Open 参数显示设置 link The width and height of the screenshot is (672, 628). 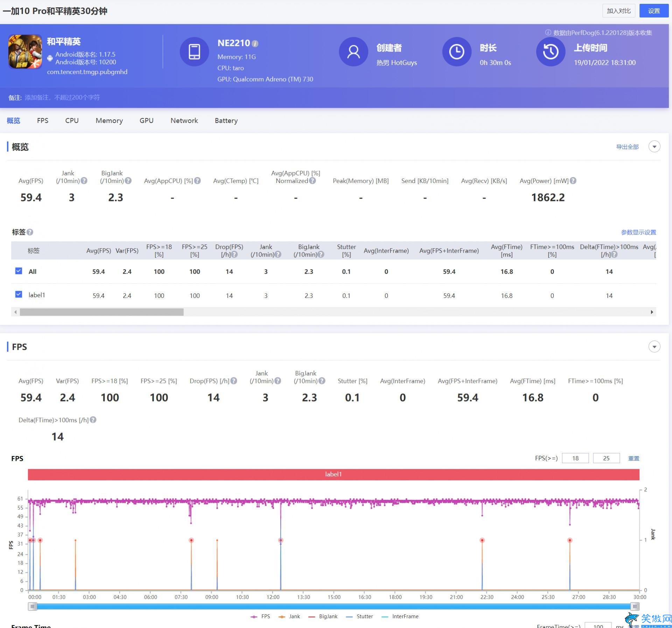point(638,232)
